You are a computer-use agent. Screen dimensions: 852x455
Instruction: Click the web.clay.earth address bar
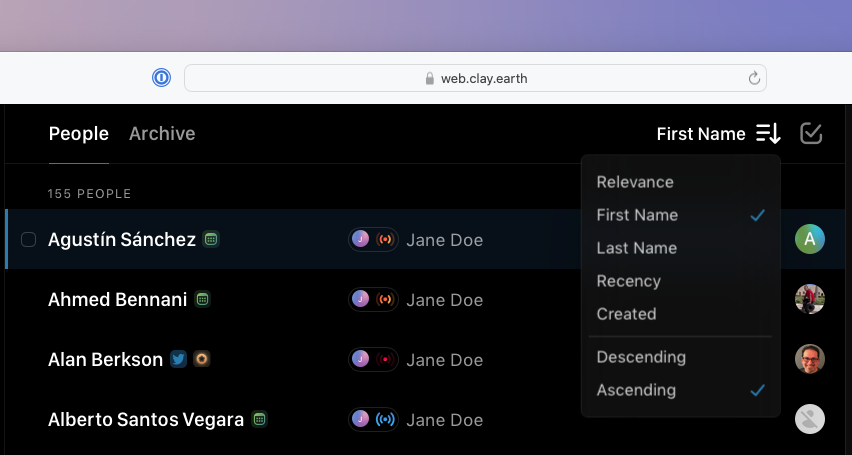(x=475, y=78)
